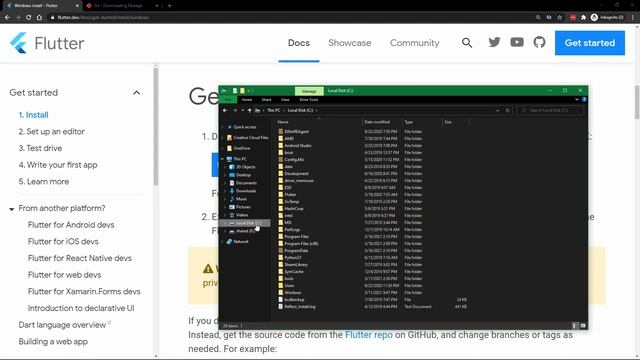Open File Explorer help icon
Viewport: 640px width, 360px height.
click(x=584, y=100)
